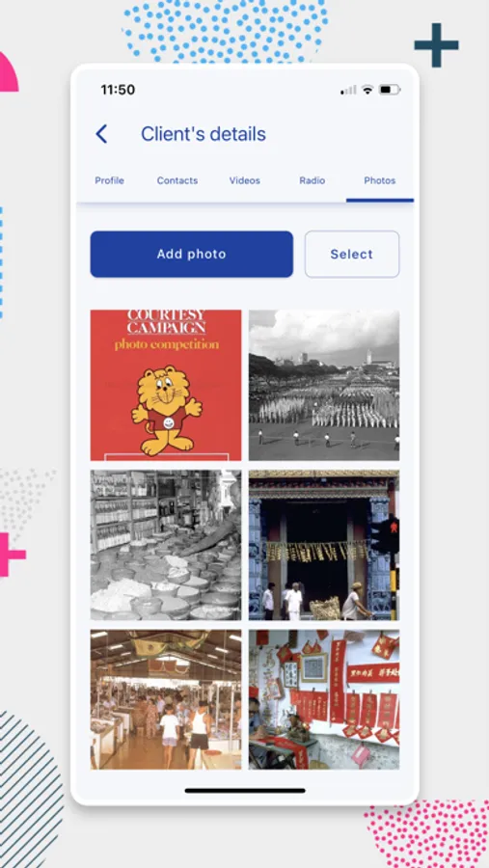Tap the home indicator bar
489x868 pixels.
pyautogui.click(x=245, y=791)
